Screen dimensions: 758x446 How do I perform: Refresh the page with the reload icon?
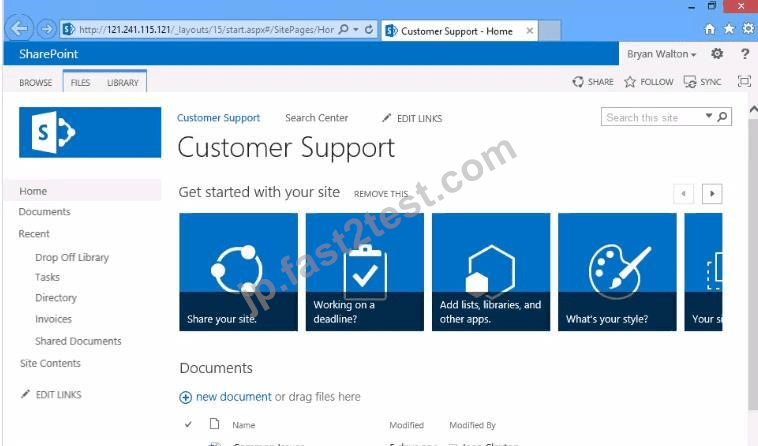(369, 29)
